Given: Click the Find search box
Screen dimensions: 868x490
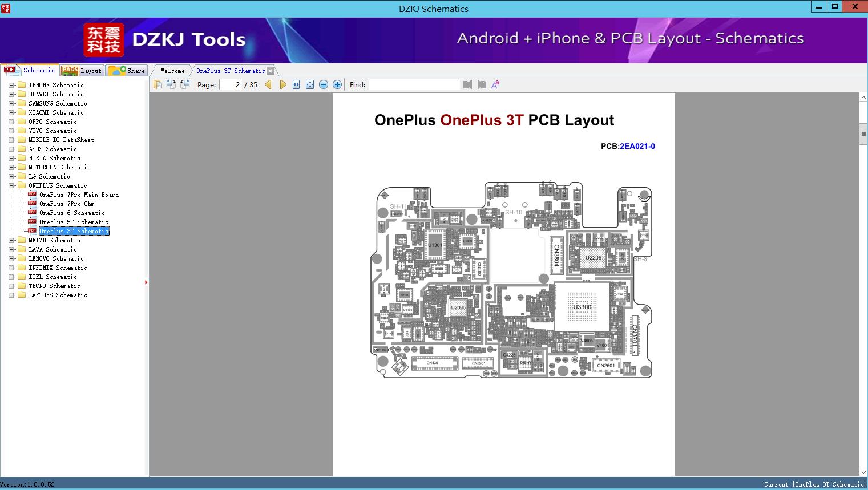Looking at the screenshot, I should coord(414,84).
